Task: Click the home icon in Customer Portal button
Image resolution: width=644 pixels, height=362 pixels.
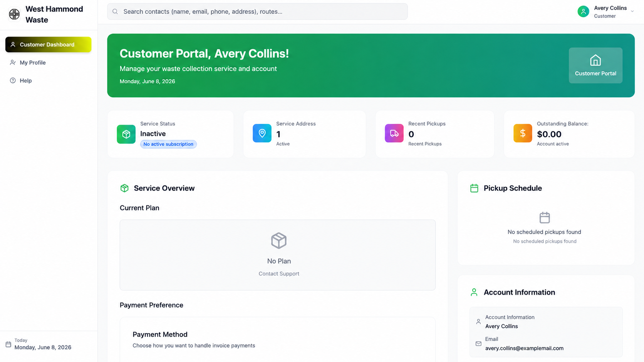Action: tap(595, 60)
